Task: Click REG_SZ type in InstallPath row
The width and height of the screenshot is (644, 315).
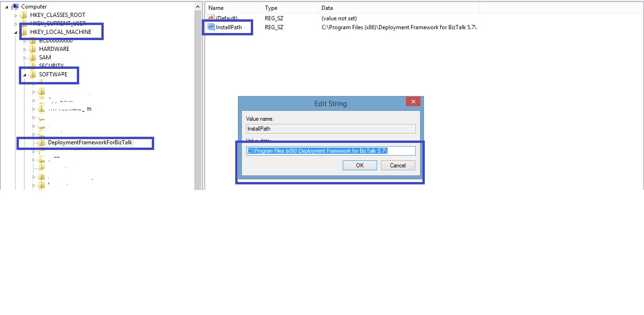Action: click(x=274, y=27)
